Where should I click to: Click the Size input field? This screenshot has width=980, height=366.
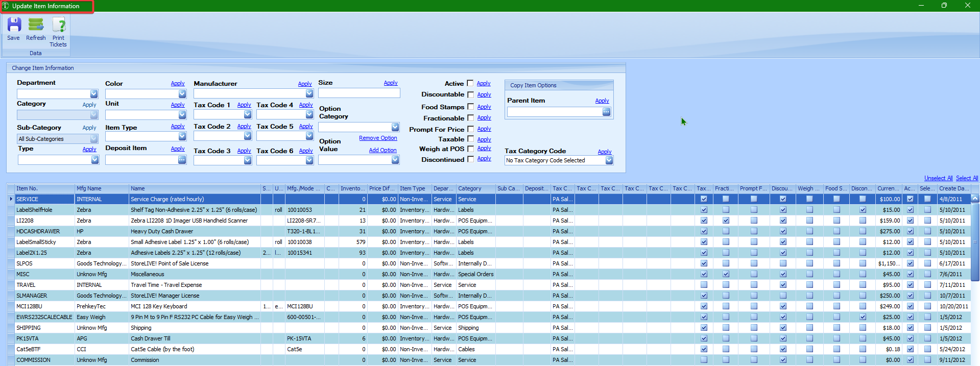[x=358, y=93]
